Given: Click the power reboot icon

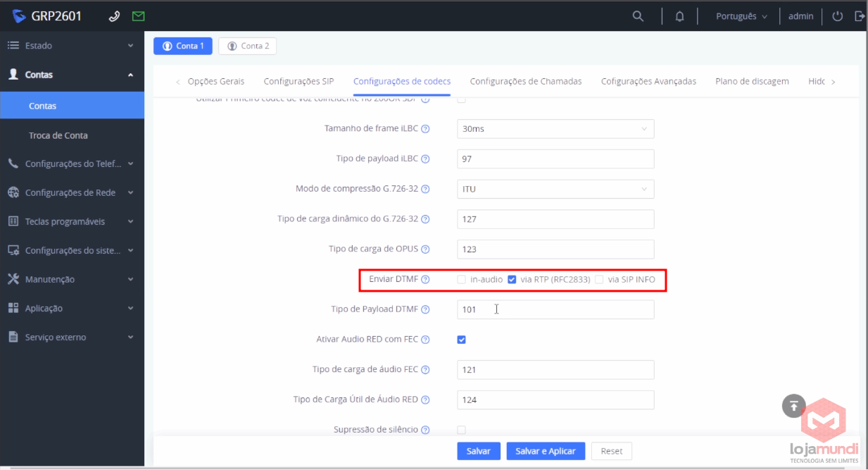Looking at the screenshot, I should pyautogui.click(x=837, y=16).
